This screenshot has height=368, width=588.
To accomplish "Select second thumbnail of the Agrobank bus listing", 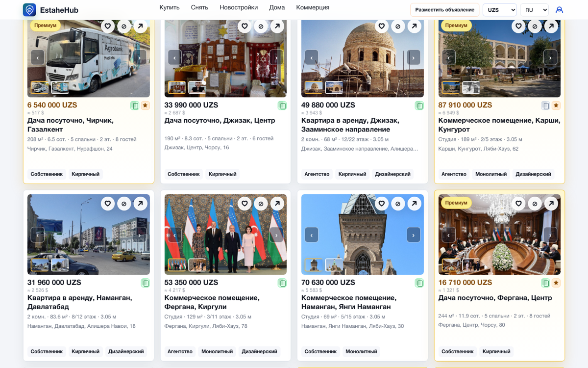I will pos(60,87).
